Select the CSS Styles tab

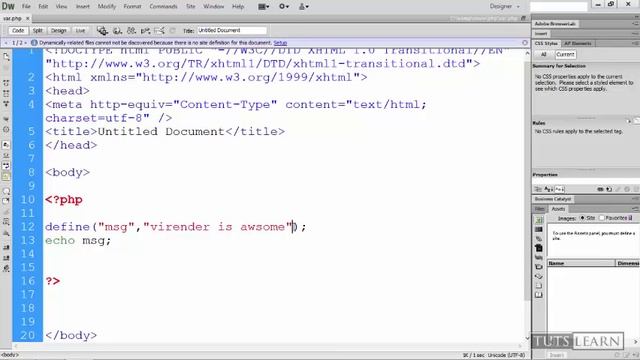tap(546, 43)
